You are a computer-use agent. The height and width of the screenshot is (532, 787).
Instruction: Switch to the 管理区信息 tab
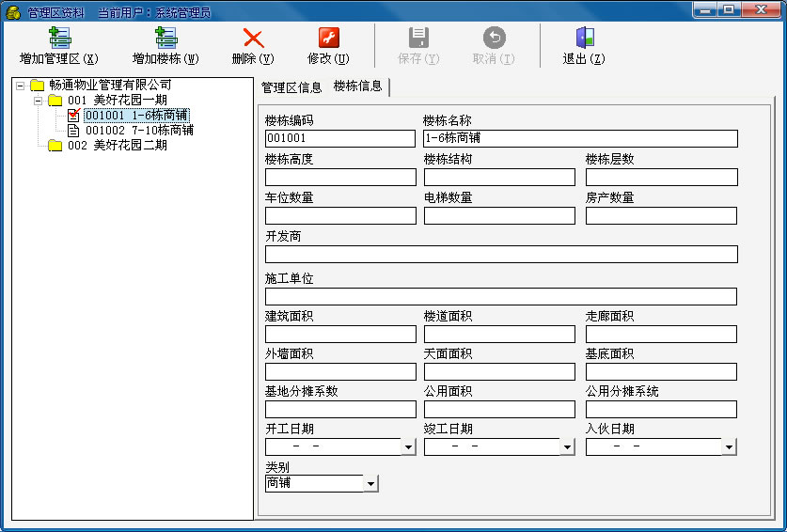[291, 87]
